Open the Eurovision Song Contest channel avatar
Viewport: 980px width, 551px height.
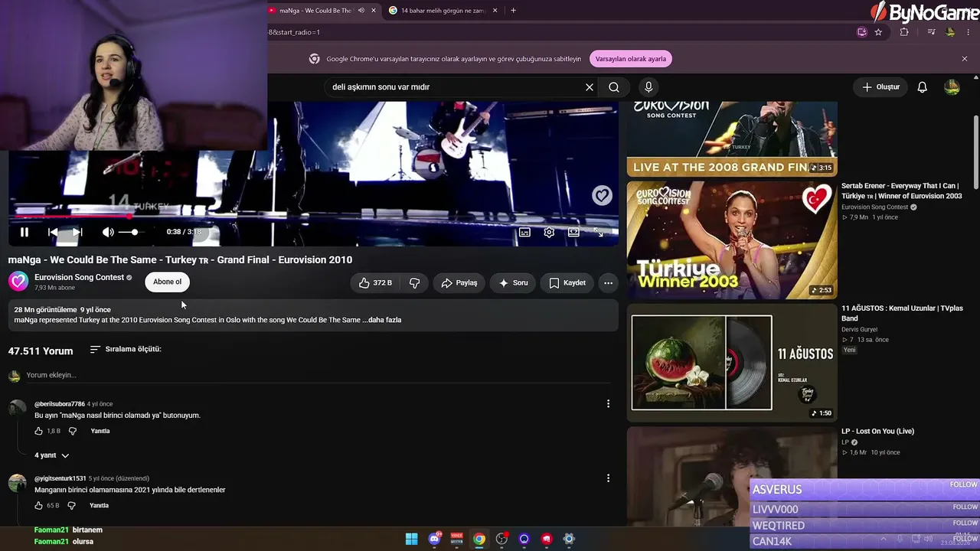click(18, 282)
